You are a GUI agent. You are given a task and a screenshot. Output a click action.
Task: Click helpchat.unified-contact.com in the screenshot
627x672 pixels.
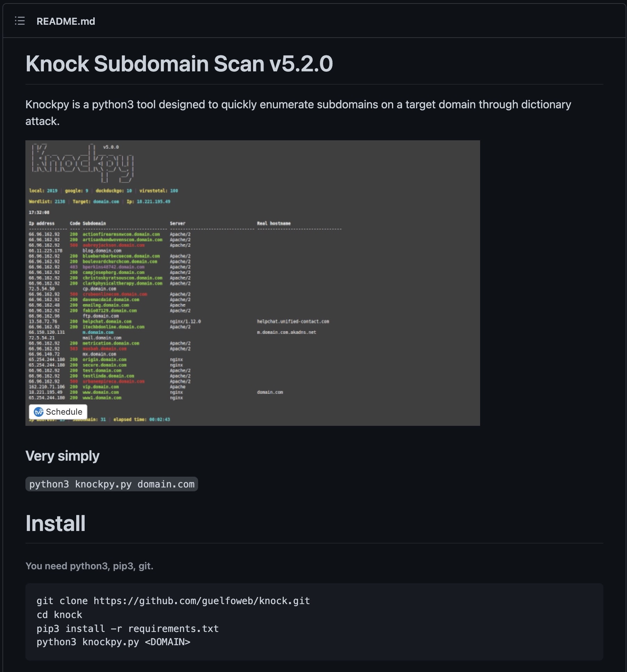(293, 321)
